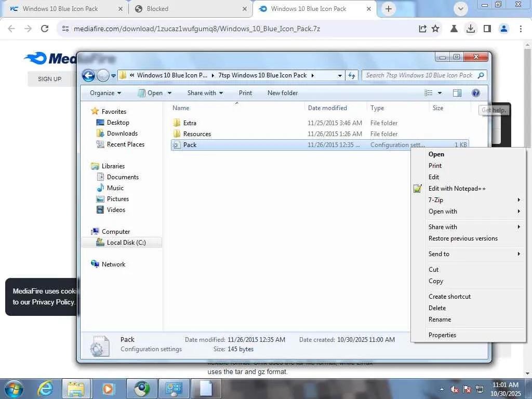Select Local Disk (C:)
The image size is (532, 399).
(x=126, y=242)
